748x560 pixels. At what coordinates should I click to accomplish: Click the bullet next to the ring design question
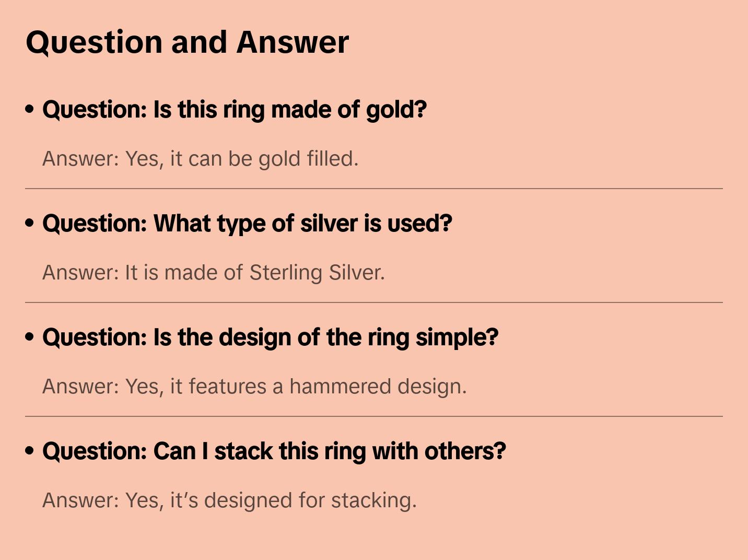[x=30, y=337]
